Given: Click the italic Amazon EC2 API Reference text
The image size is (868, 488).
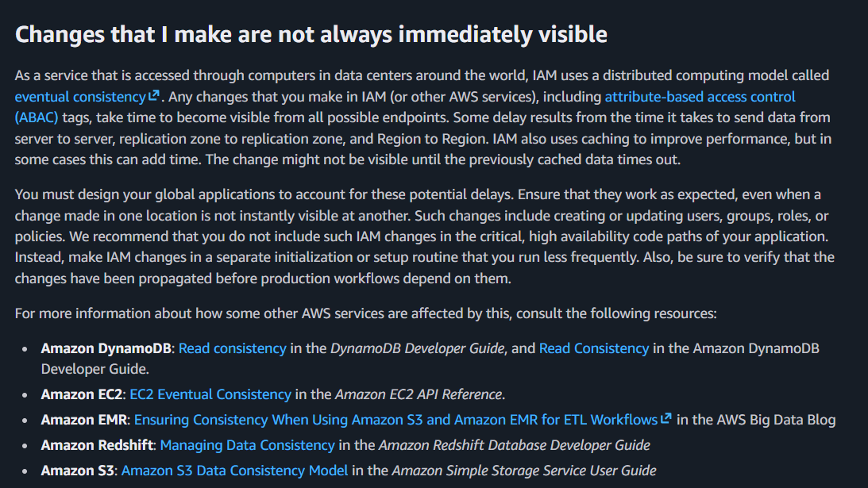Looking at the screenshot, I should [418, 394].
